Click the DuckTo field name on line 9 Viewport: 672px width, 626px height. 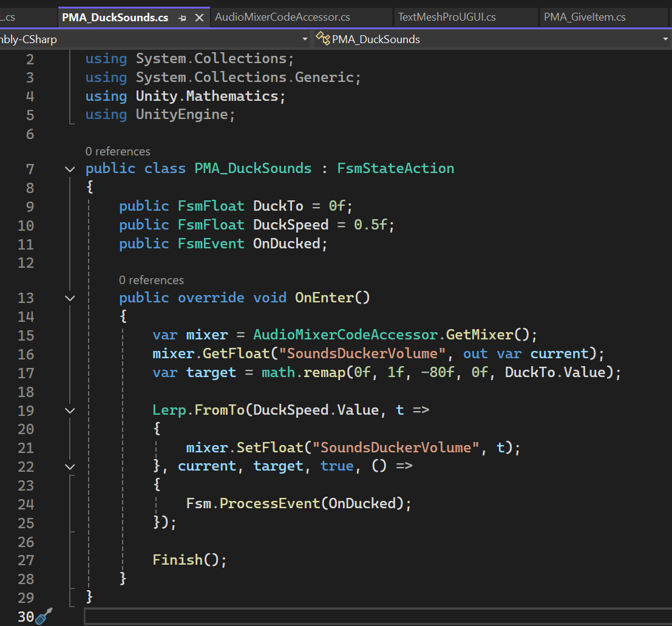tap(278, 206)
